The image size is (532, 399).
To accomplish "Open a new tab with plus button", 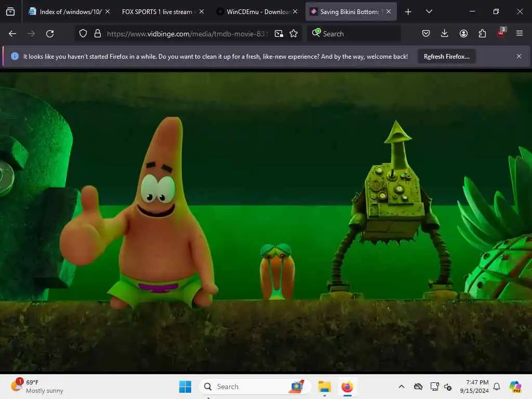I will point(408,12).
